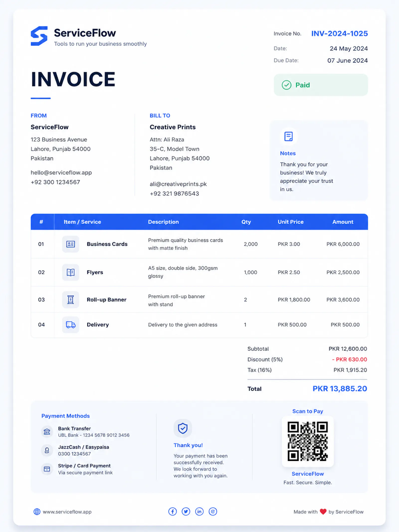Click the Paid status badge

(x=321, y=85)
